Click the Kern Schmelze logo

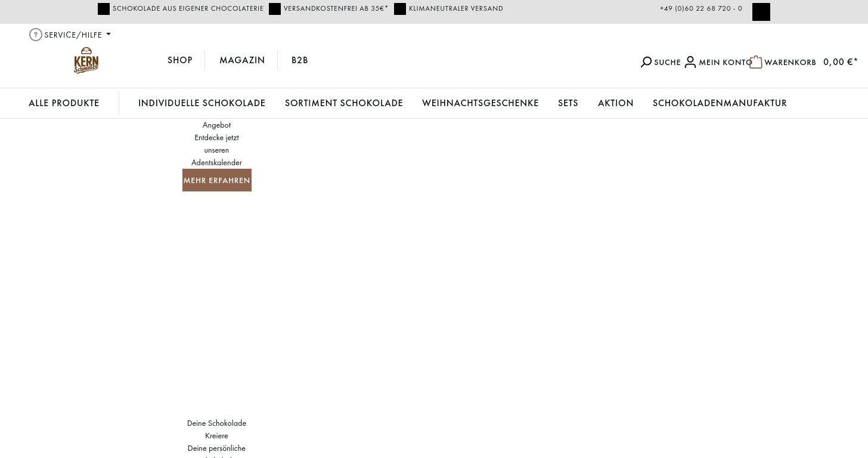[86, 60]
